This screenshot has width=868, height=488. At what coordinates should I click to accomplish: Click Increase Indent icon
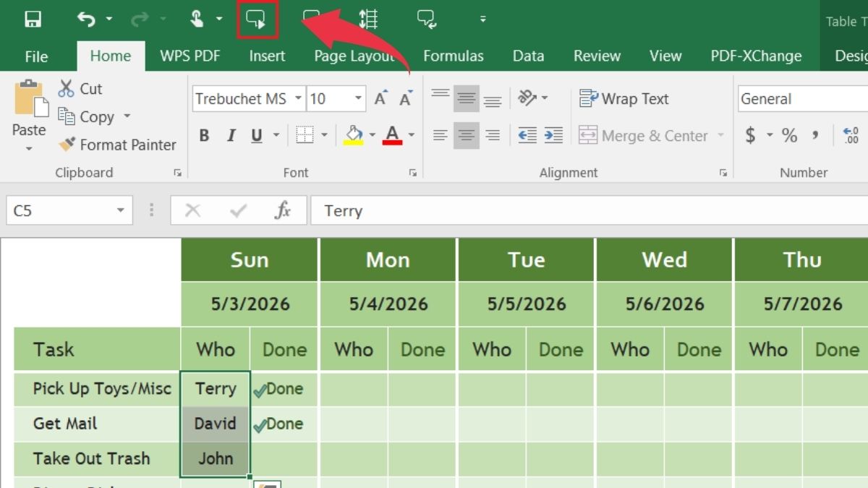click(553, 135)
